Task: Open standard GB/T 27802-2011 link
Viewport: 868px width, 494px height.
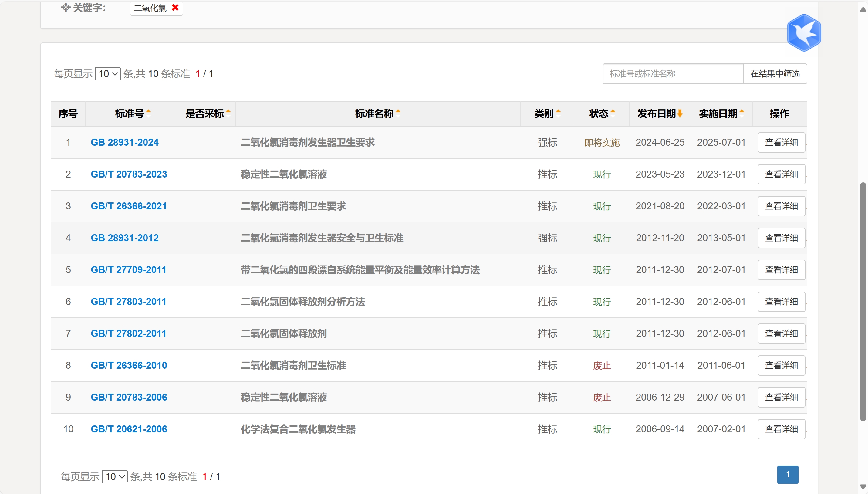Action: 129,333
